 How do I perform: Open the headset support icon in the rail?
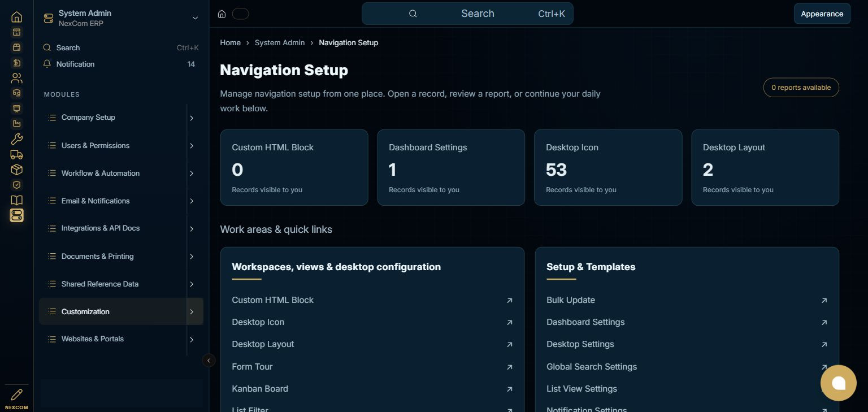pos(16,93)
